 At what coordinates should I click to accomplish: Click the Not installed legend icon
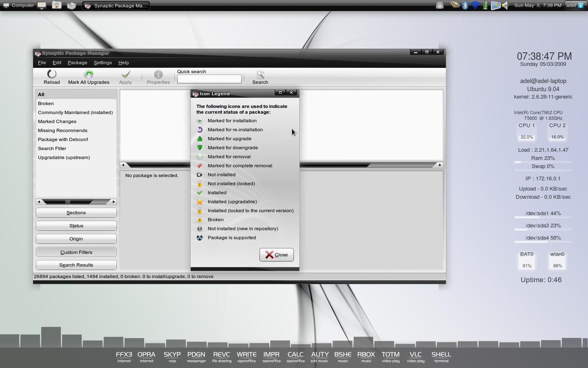click(x=200, y=175)
